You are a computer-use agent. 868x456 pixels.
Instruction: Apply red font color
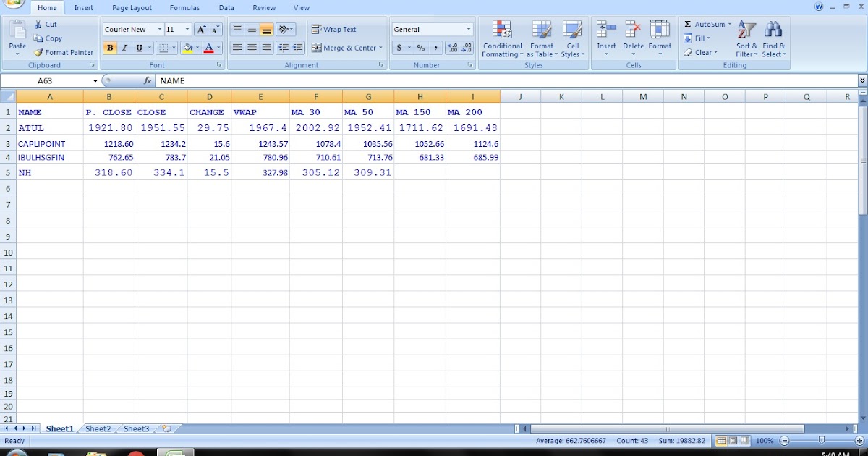(x=208, y=48)
